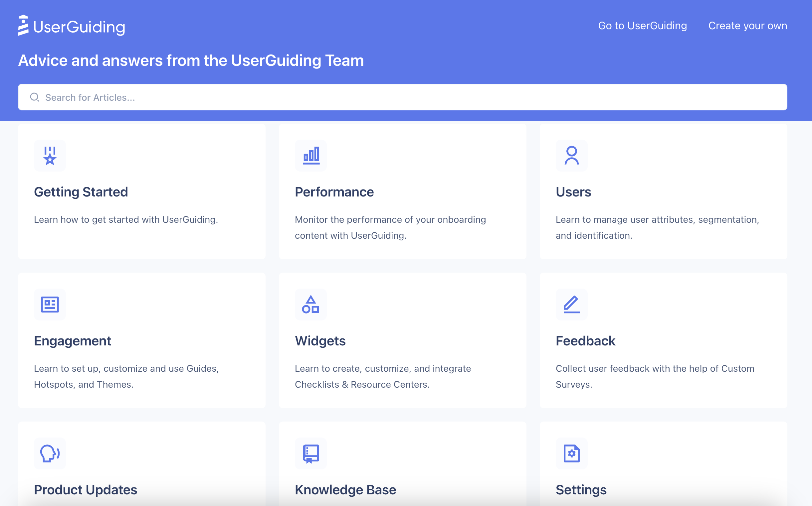Click the speech bubble icon above Product Updates
Image resolution: width=812 pixels, height=506 pixels.
pyautogui.click(x=50, y=453)
